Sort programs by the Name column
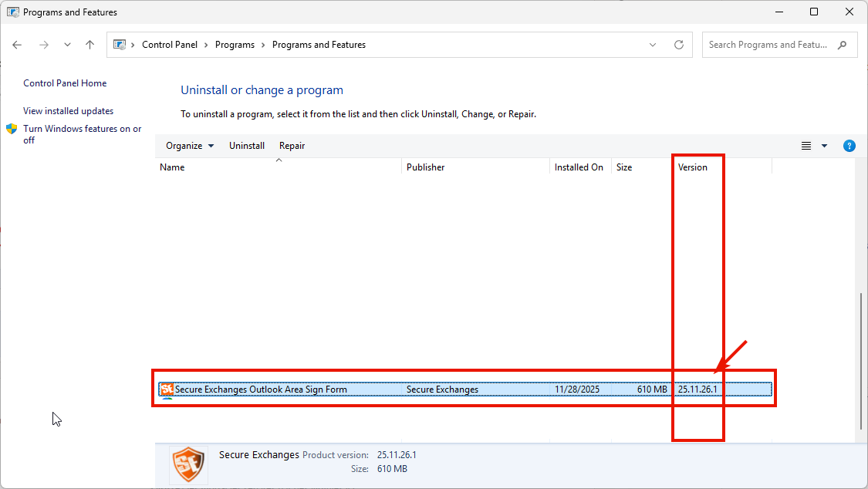This screenshot has height=489, width=868. pyautogui.click(x=279, y=167)
